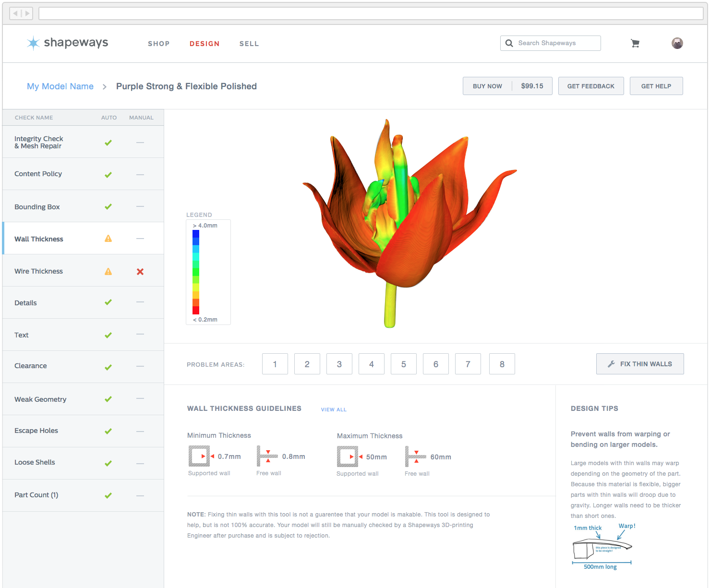Select the Integrity Check & Mesh Repair row
The image size is (710, 588).
83,142
